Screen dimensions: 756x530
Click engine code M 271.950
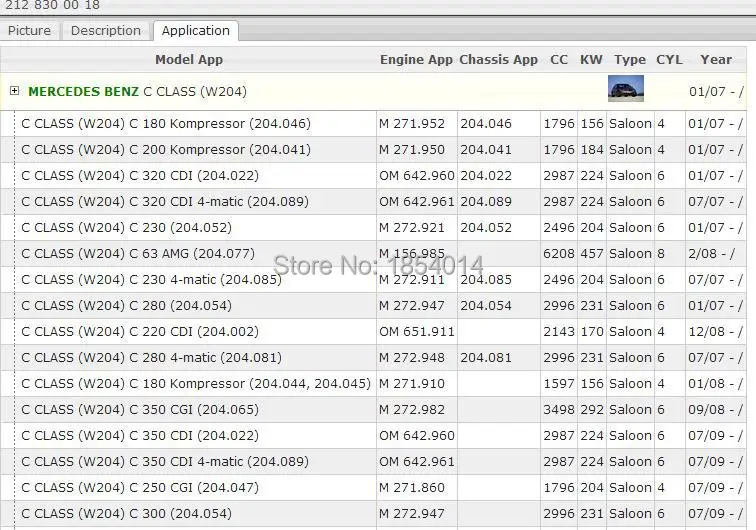(x=412, y=150)
